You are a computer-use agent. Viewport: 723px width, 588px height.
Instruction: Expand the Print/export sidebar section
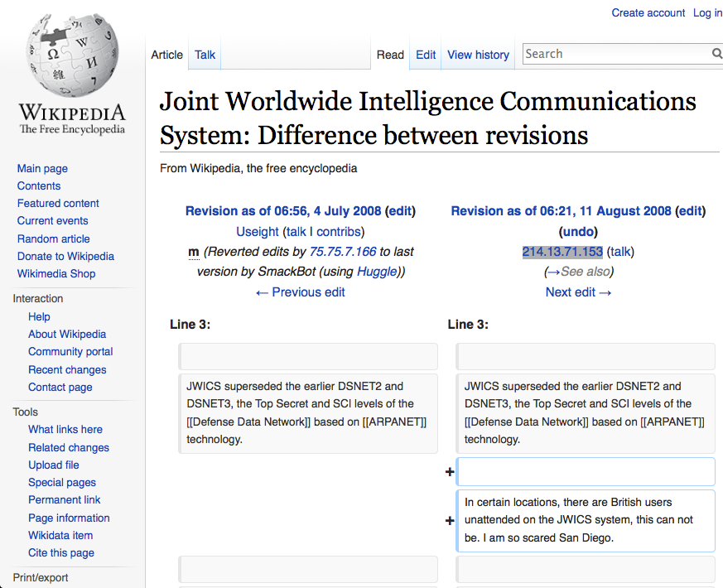[x=40, y=578]
